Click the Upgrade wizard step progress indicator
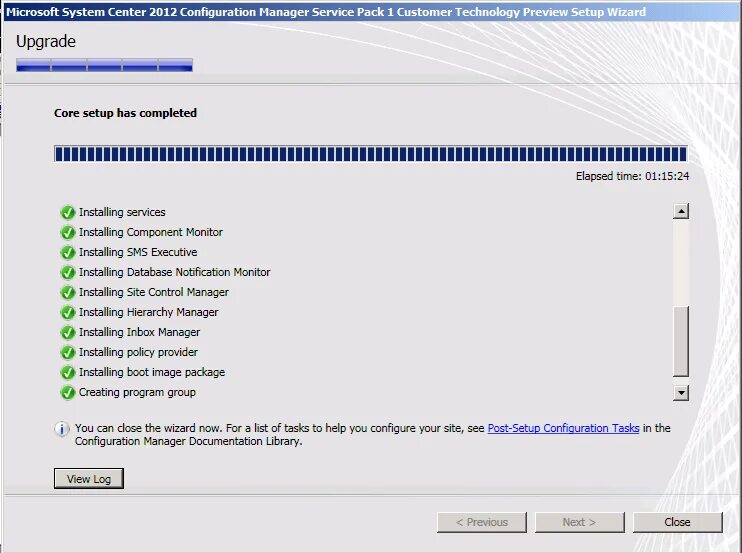This screenshot has width=742, height=553. tap(104, 65)
